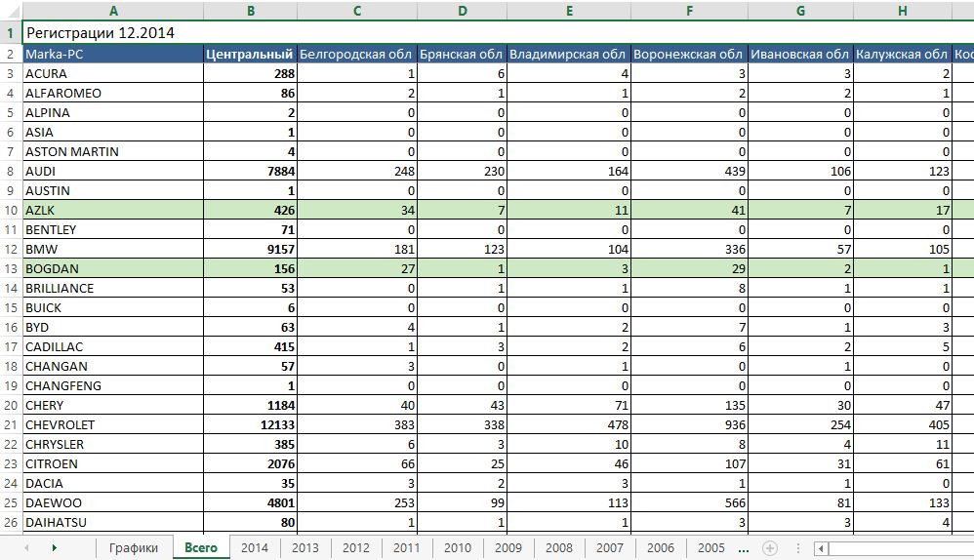Click the 'Белгородская обл' header cell
Image resolution: width=974 pixels, height=560 pixels.
(357, 54)
